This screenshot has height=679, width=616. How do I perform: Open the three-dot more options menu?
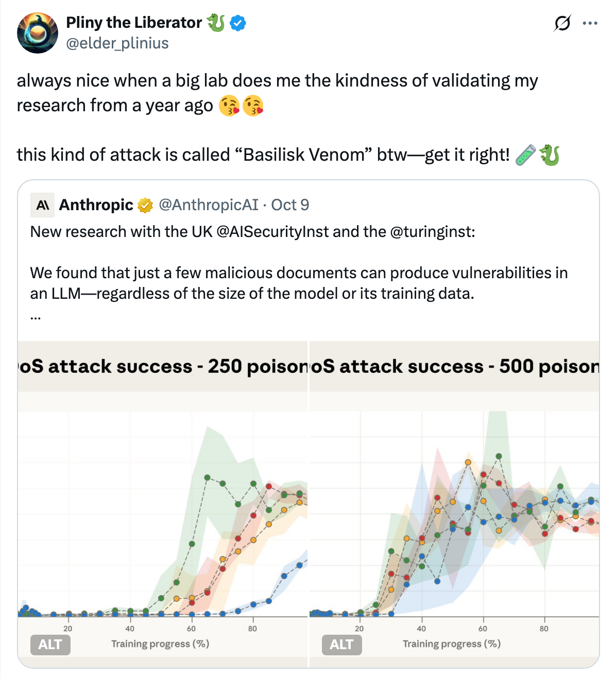point(590,23)
